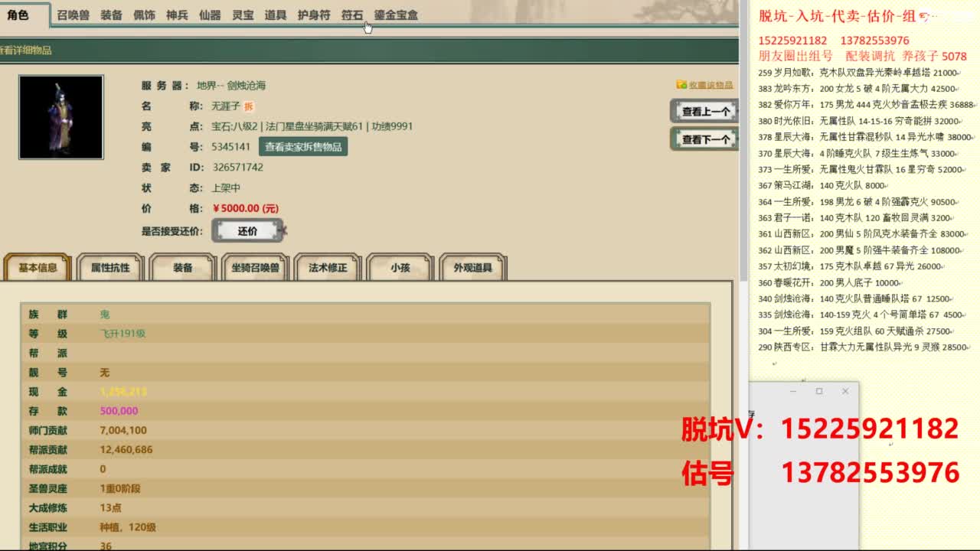Click listing 373 一生所爱 in the right document
This screenshot has height=551, width=980.
coord(861,170)
